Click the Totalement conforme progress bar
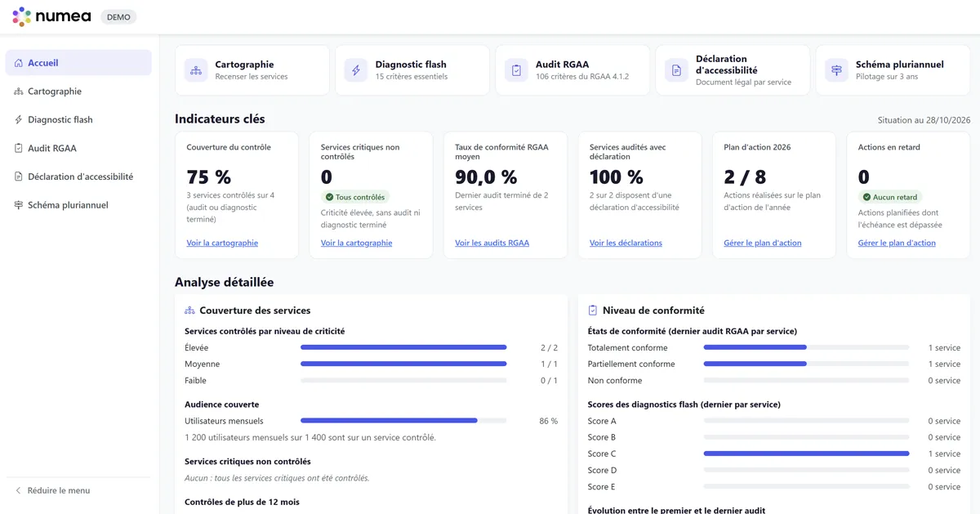This screenshot has width=980, height=514. (x=806, y=347)
